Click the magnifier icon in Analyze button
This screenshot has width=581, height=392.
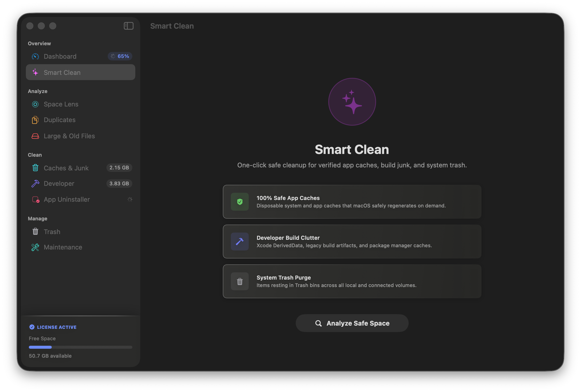(318, 323)
